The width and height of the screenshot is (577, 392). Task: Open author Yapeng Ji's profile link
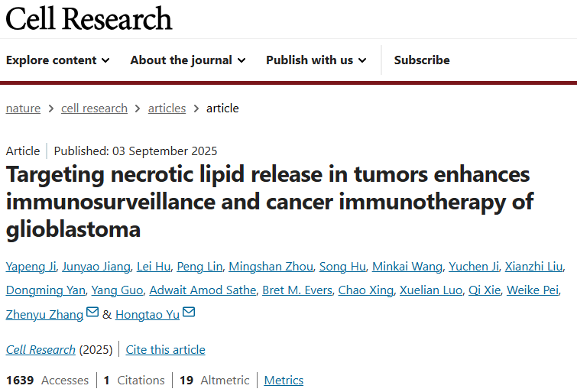click(29, 267)
